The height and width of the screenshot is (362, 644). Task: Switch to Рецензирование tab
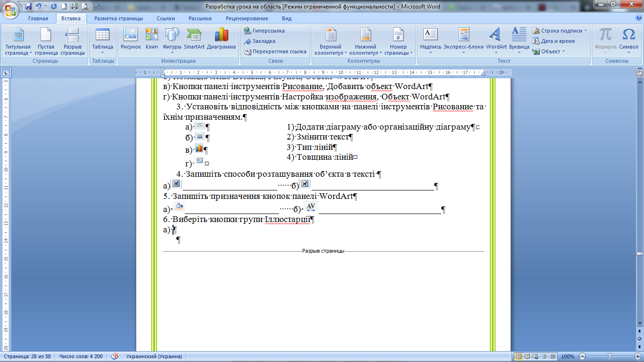coord(247,18)
